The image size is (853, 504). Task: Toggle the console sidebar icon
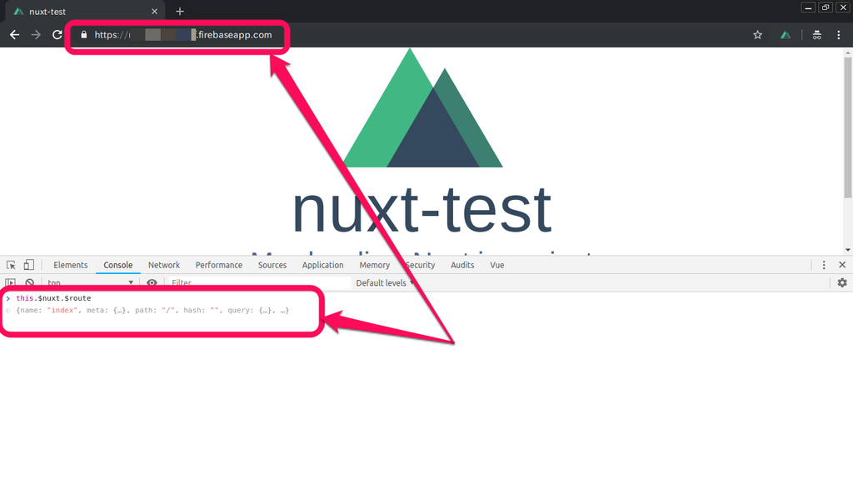[x=10, y=283]
